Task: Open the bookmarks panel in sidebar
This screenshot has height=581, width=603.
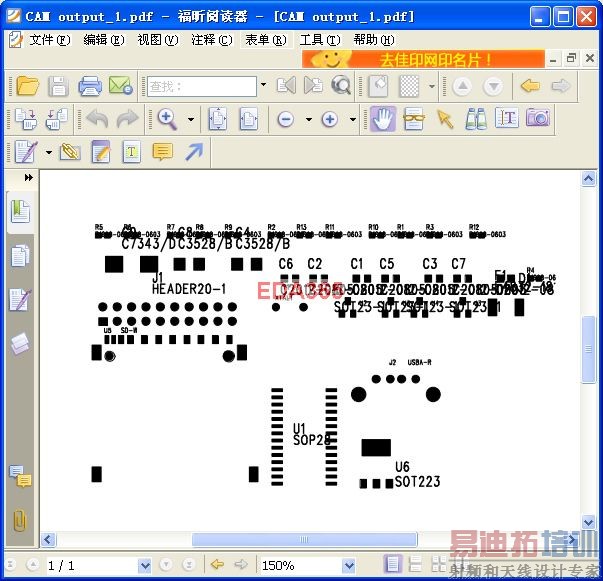Action: click(x=20, y=211)
